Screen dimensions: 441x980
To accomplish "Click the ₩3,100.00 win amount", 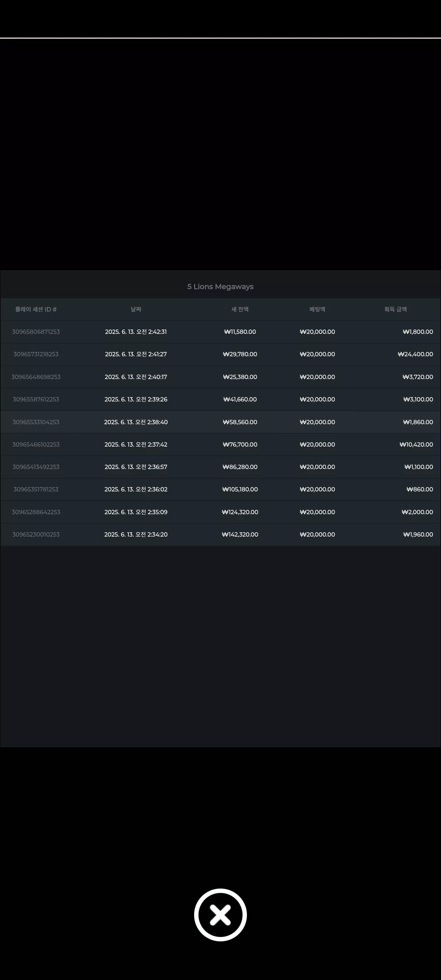I will click(418, 399).
